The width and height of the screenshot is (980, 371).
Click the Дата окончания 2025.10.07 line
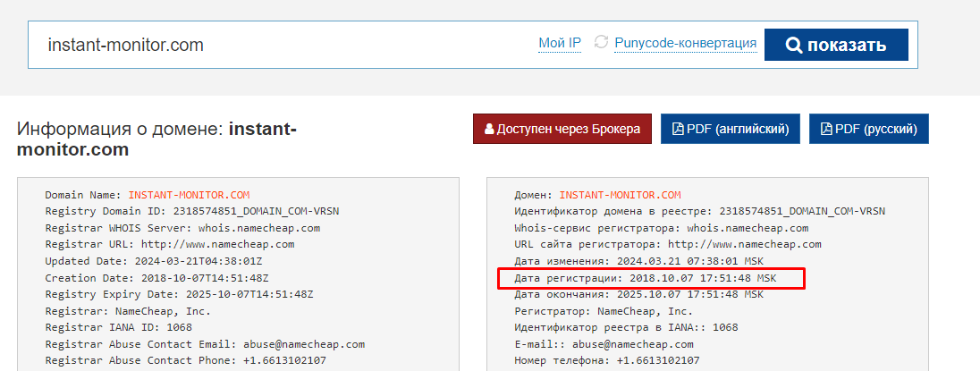(638, 294)
